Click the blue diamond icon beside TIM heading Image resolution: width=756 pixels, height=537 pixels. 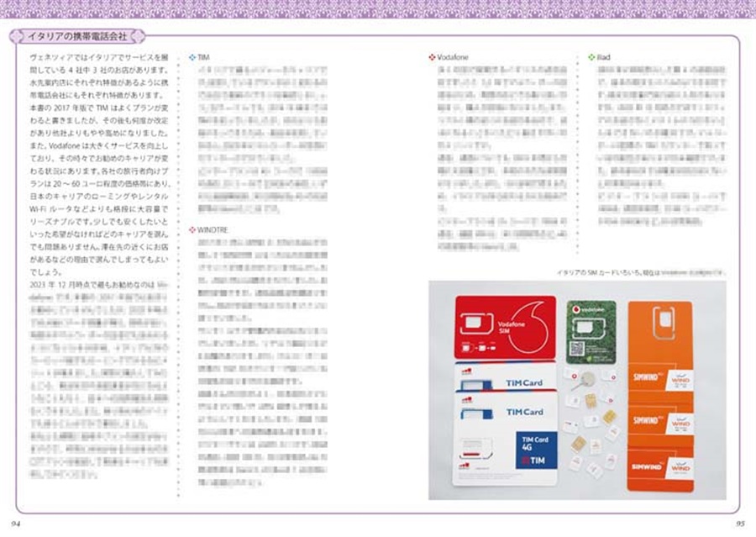pyautogui.click(x=192, y=57)
